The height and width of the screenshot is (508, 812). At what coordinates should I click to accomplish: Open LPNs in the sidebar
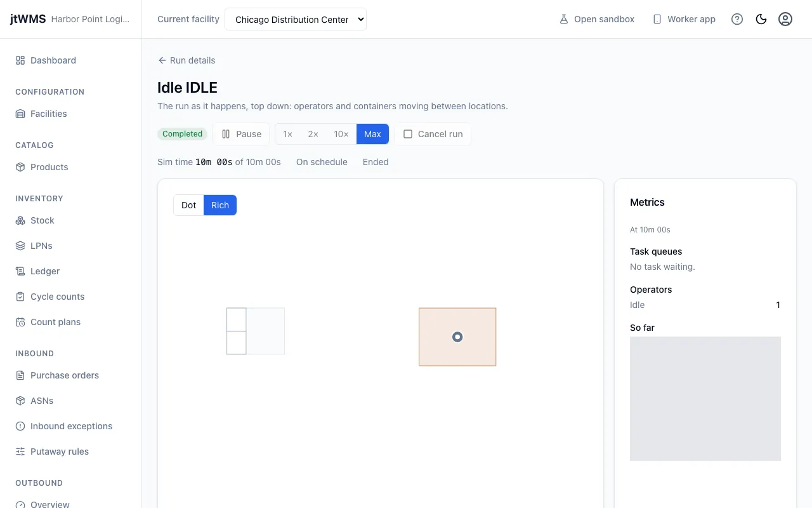click(70, 246)
